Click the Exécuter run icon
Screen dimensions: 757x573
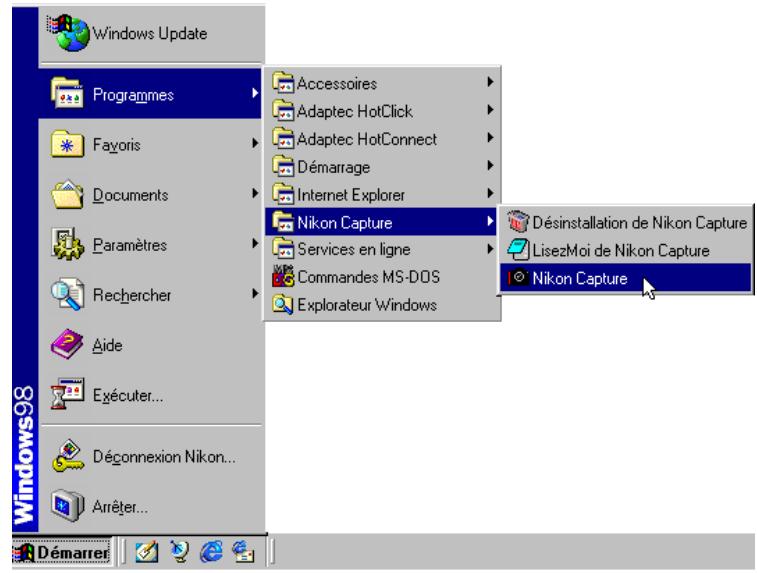[67, 394]
